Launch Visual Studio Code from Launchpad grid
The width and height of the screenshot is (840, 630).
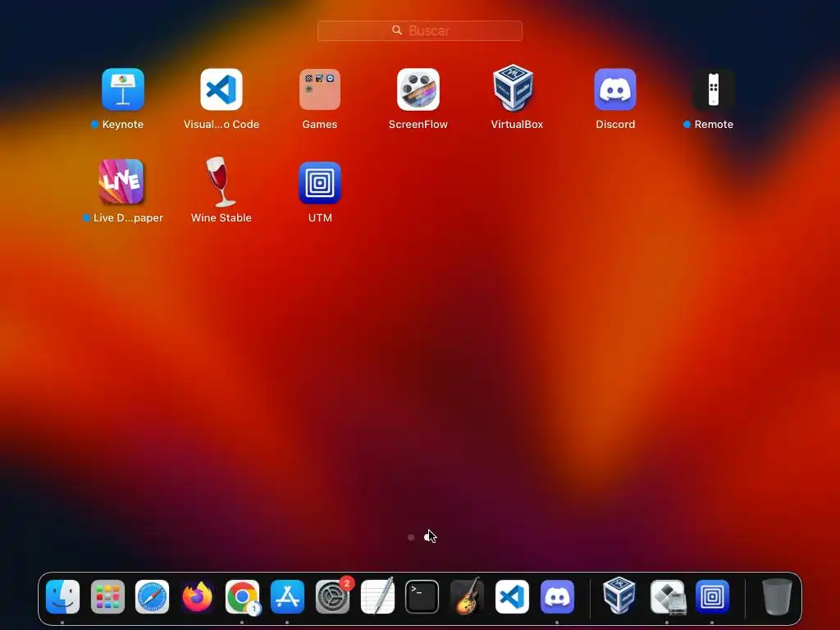[221, 89]
